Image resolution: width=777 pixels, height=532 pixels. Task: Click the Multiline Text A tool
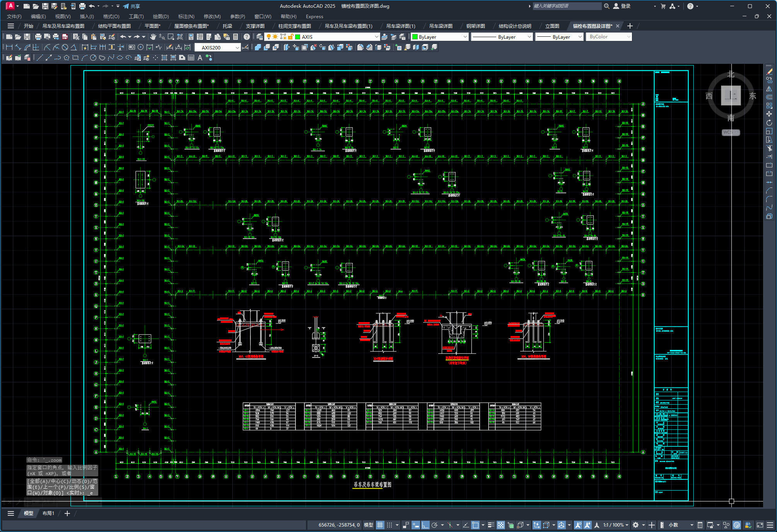click(x=200, y=58)
